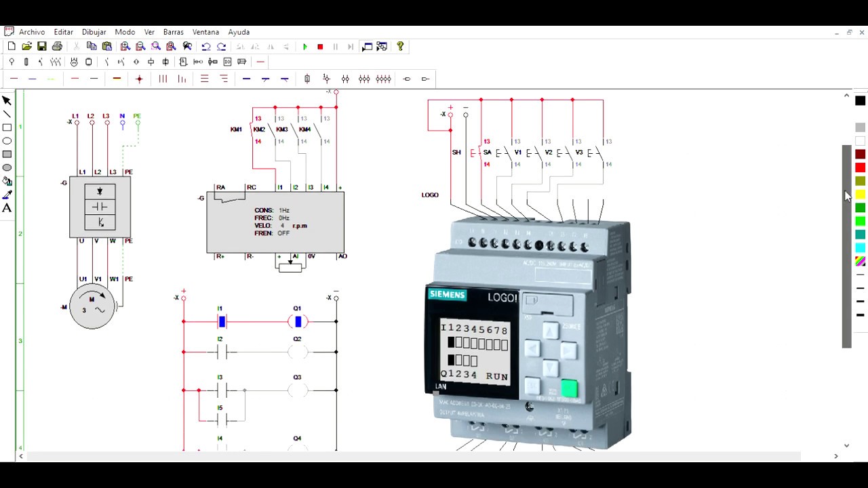Click the horizontal scrollbar left arrow
Image resolution: width=868 pixels, height=488 pixels.
(x=21, y=456)
